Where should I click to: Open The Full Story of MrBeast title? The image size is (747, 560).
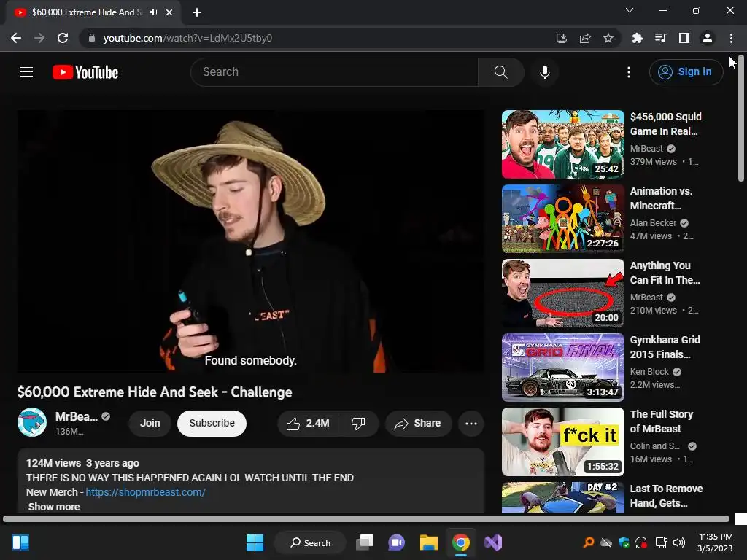(661, 421)
